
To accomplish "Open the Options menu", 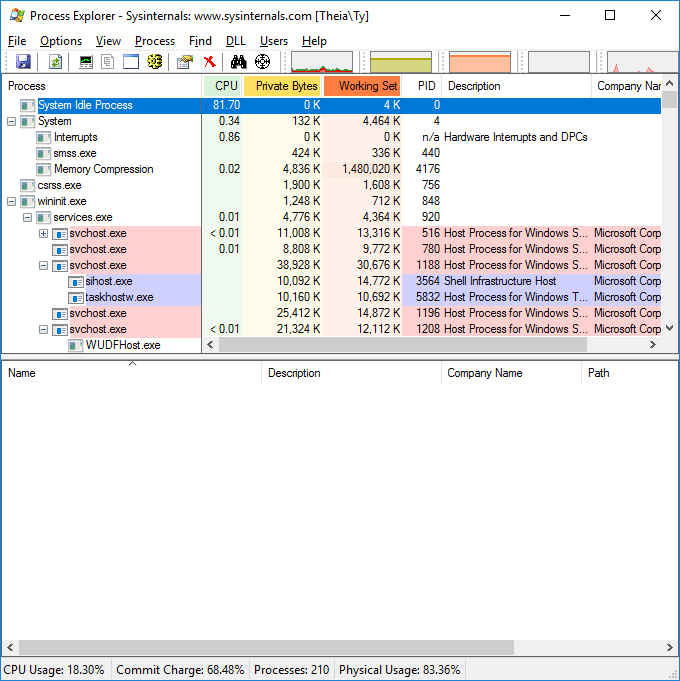I will [x=61, y=41].
